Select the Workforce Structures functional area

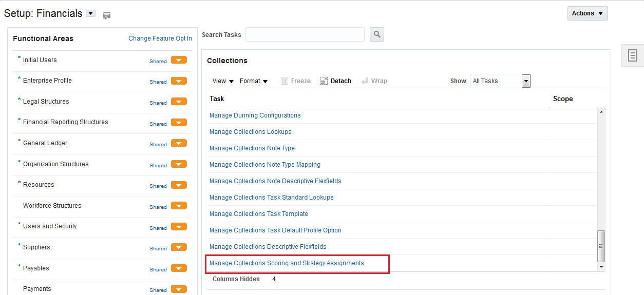tap(52, 206)
